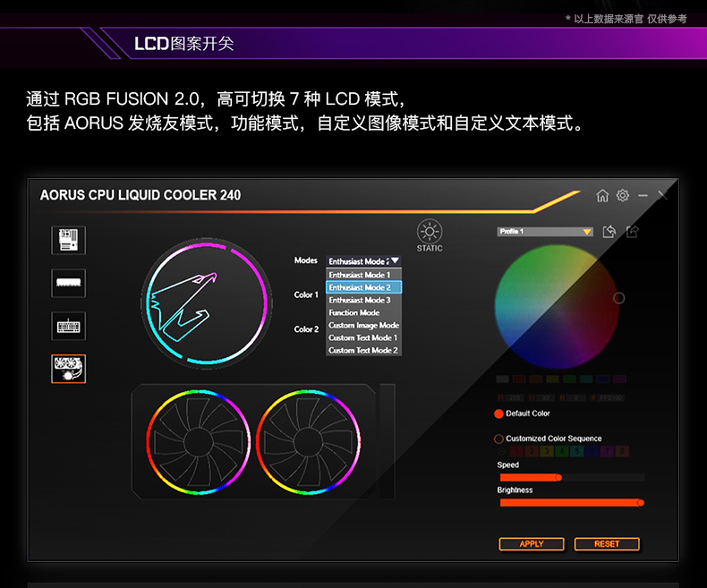Viewport: 707px width, 588px height.
Task: Select the motherboard device icon
Action: [x=68, y=240]
